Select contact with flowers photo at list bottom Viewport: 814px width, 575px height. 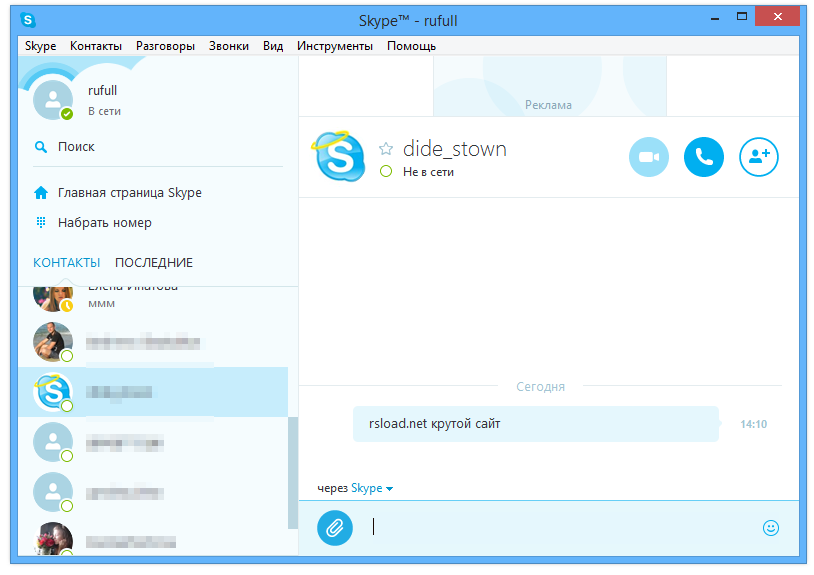point(153,537)
